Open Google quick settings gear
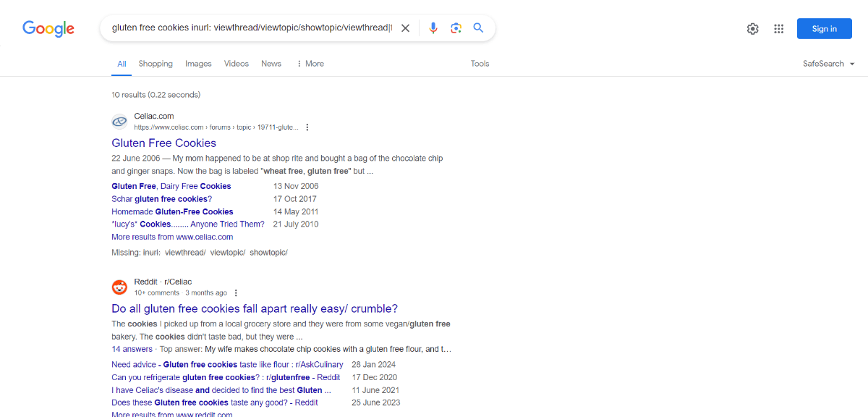 (753, 29)
